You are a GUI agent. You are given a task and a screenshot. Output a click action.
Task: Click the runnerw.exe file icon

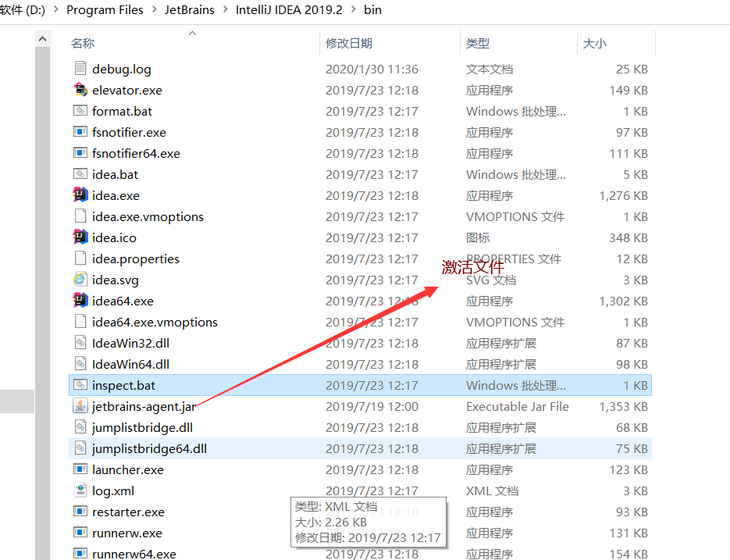coord(80,532)
